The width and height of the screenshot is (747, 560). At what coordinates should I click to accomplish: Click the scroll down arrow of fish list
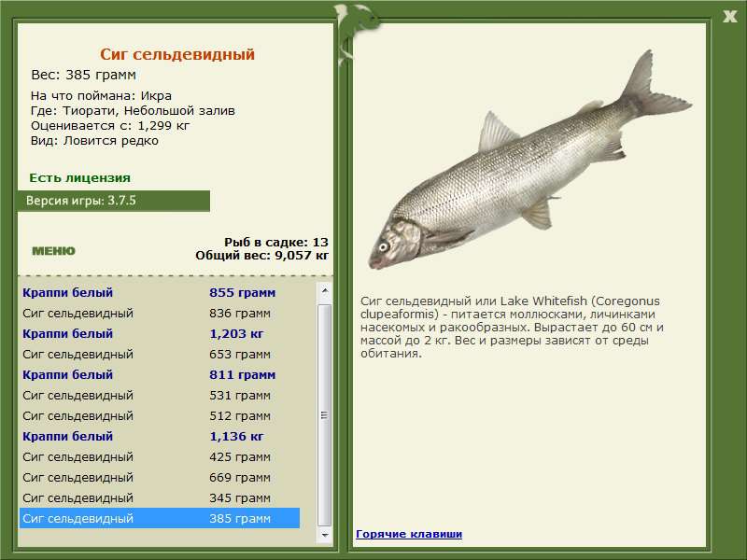[324, 535]
